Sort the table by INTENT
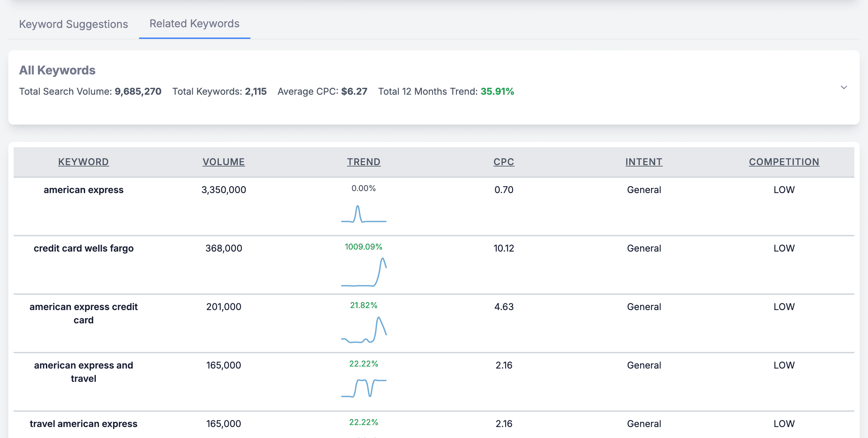Image resolution: width=868 pixels, height=438 pixels. 644,162
